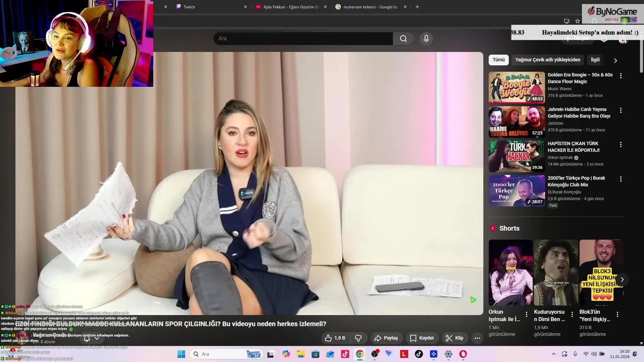Open Settings gear from taskbar
The height and width of the screenshot is (362, 644).
click(448, 354)
